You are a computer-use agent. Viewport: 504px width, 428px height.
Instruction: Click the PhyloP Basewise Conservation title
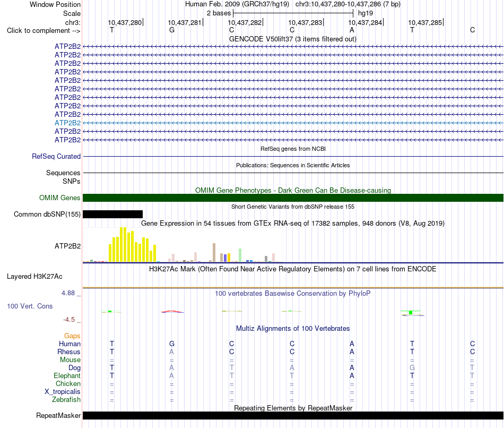point(293,294)
